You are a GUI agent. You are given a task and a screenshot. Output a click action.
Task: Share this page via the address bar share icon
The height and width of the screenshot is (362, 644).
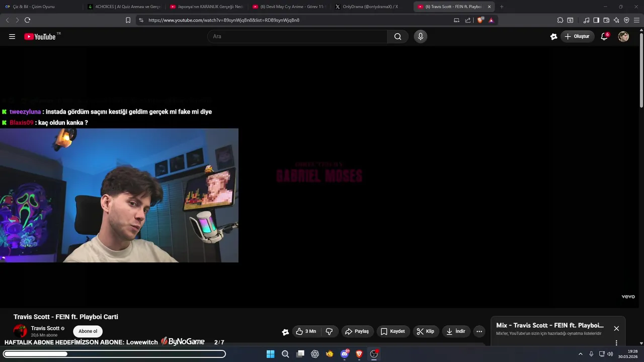tap(468, 20)
